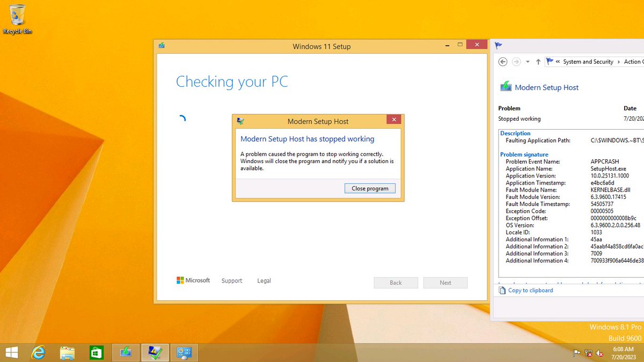Screen dimensions: 644x362
Task: Switch to the Action Center Control Panel taskbar icon
Action: (184, 352)
